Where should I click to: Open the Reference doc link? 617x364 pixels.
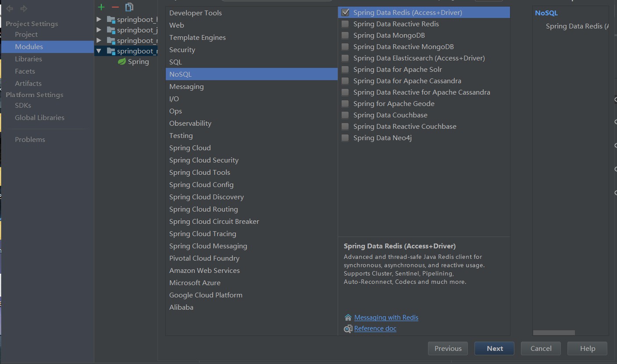[375, 329]
